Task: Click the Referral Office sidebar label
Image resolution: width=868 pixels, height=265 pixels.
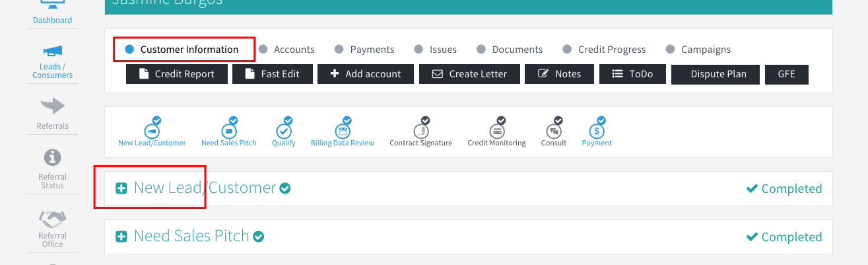Action: point(52,240)
